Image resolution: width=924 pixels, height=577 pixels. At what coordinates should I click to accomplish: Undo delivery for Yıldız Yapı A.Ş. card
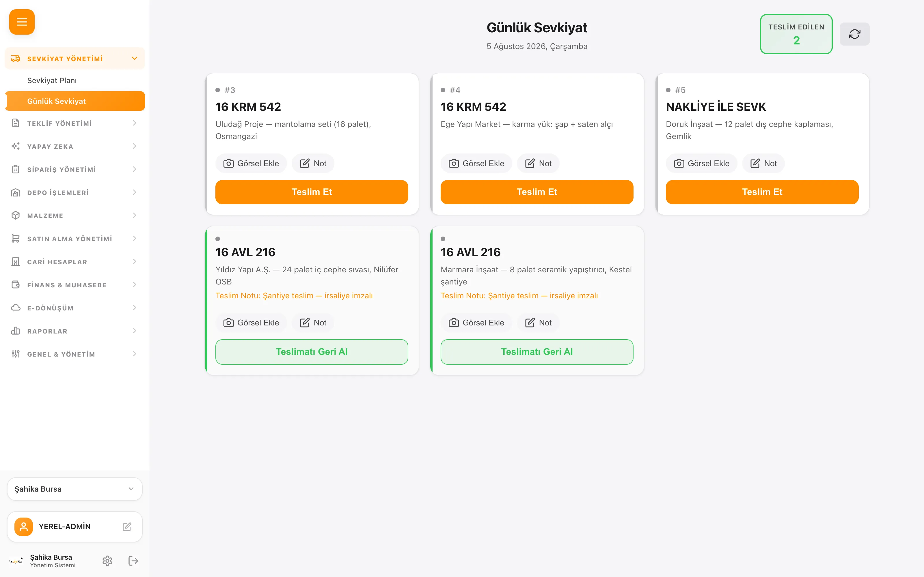click(312, 351)
